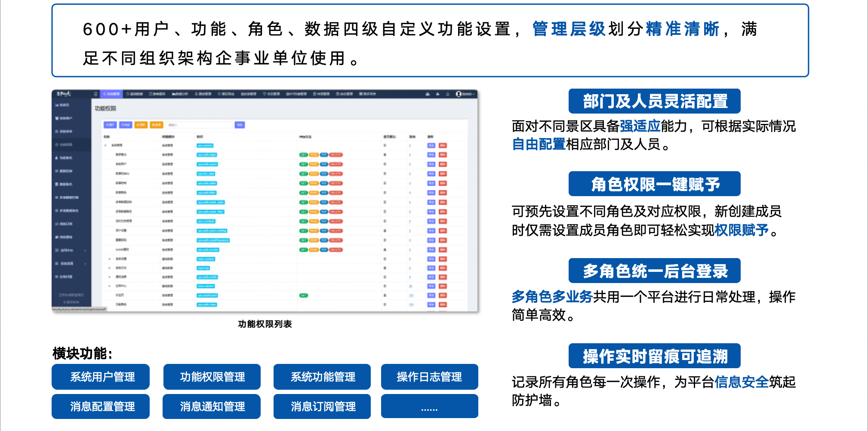Viewport: 868px width, 431px height.
Task: Click the 功能权限 page title in the embedded screenshot
Action: pos(105,108)
